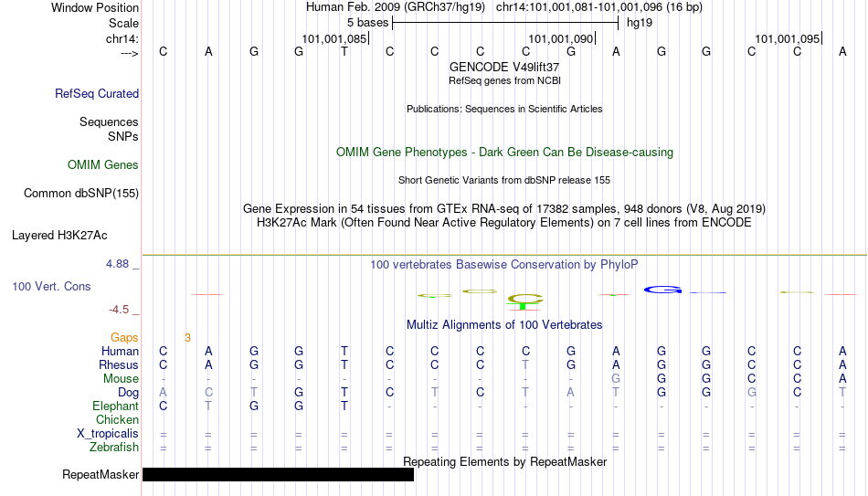Click the Human Feb. 2009 (GRCh37/hg19) assembly text
Viewport: 868px width, 496px height.
pyautogui.click(x=396, y=7)
